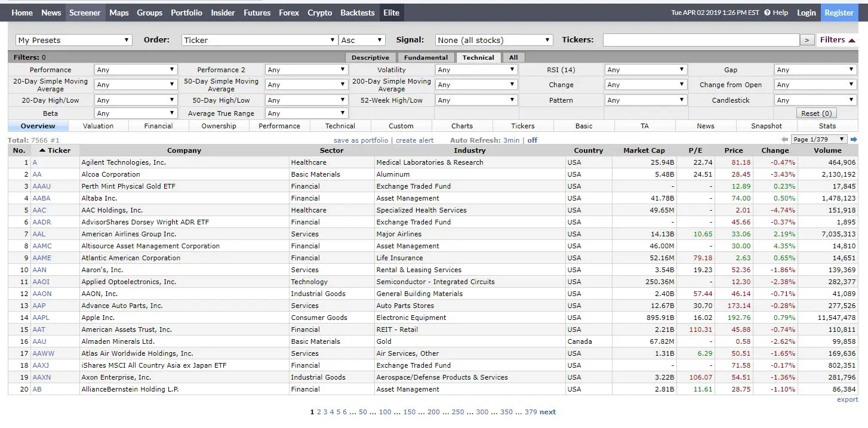Open the Beta filter dropdown

pyautogui.click(x=136, y=113)
